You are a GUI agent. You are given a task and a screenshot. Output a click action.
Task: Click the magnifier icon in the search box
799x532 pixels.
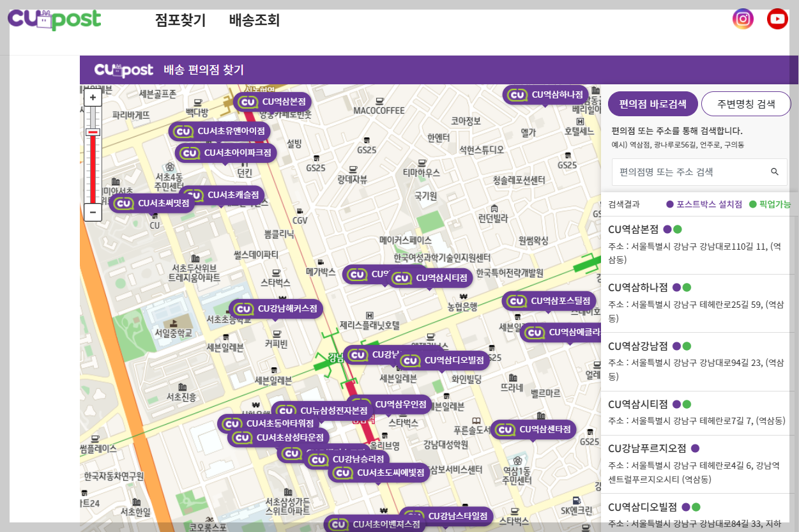(775, 172)
